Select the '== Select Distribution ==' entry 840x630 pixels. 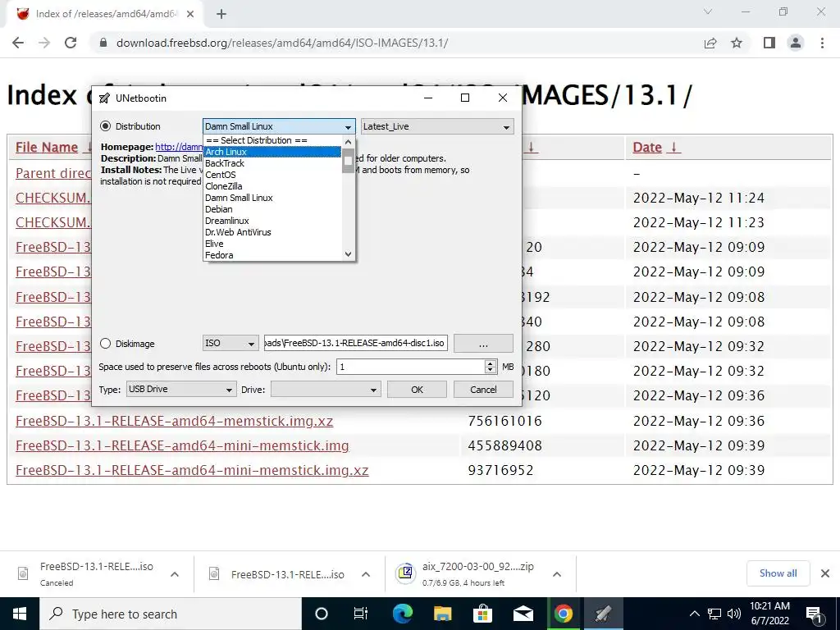tap(272, 140)
